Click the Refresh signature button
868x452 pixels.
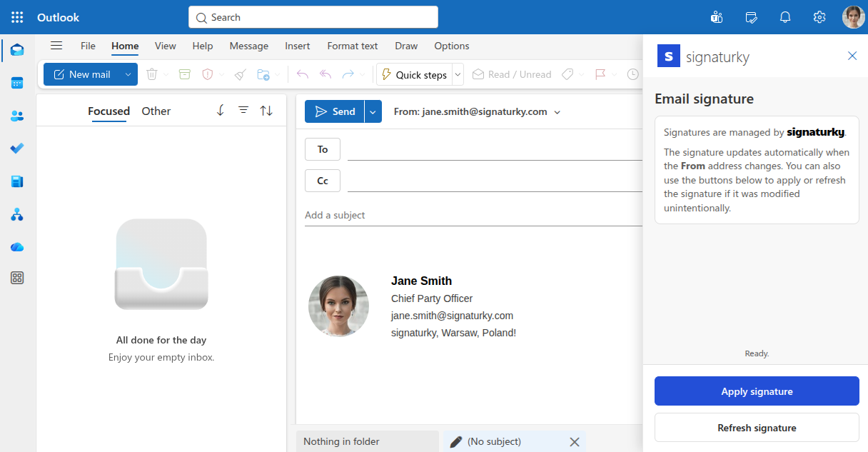tap(756, 427)
